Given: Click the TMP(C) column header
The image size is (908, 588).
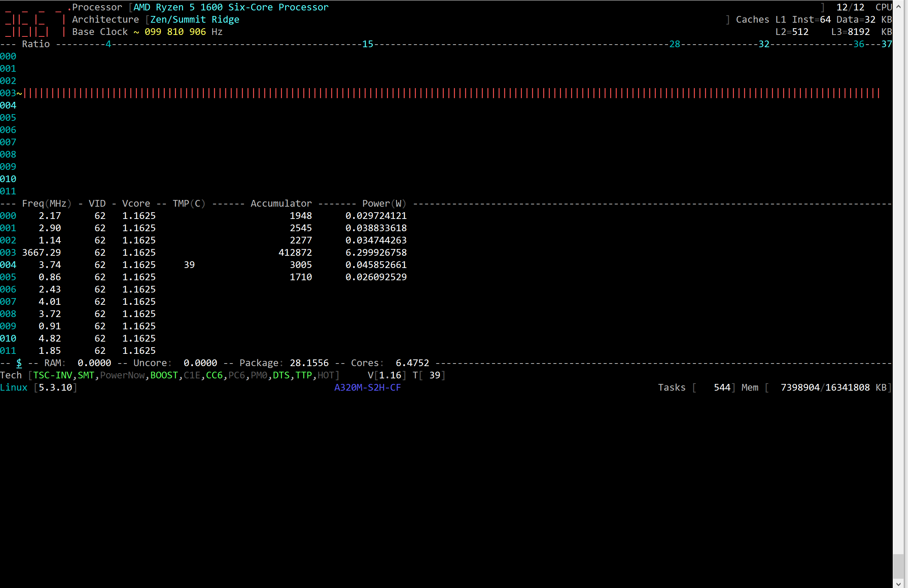Looking at the screenshot, I should [x=189, y=204].
